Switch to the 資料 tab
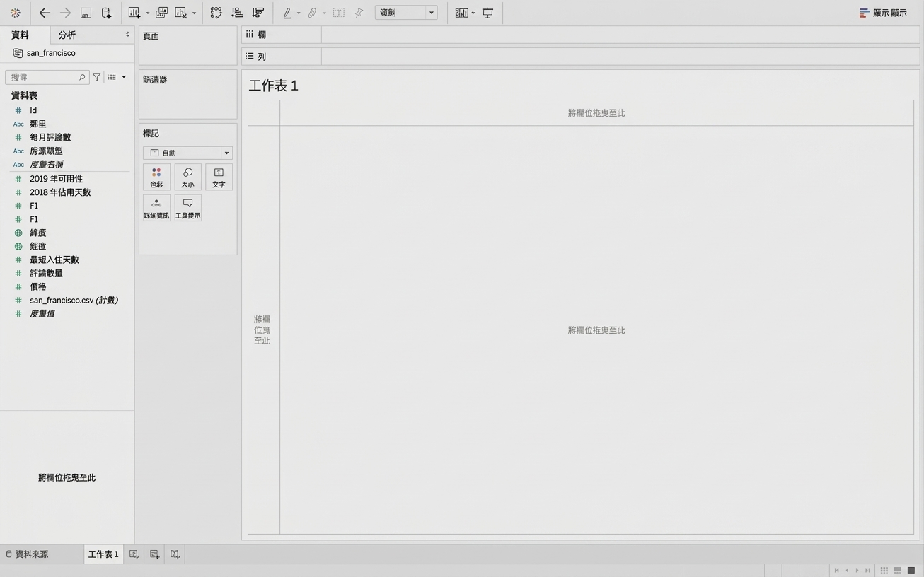 click(x=20, y=35)
